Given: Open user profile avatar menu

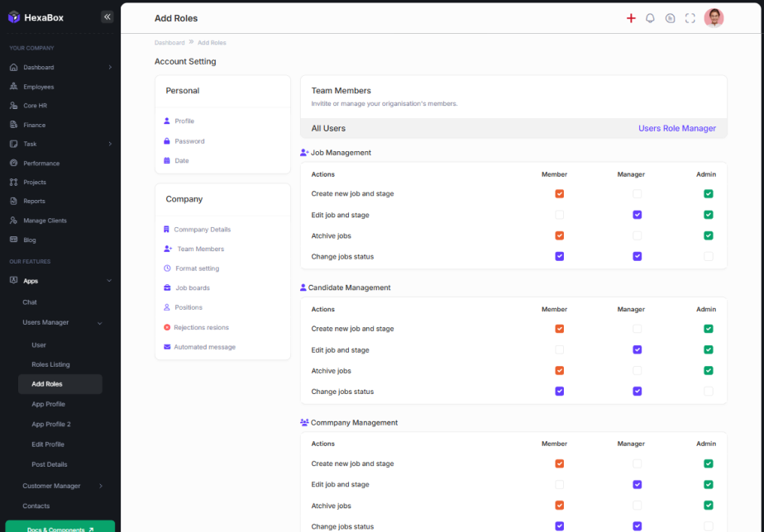Looking at the screenshot, I should [x=714, y=18].
